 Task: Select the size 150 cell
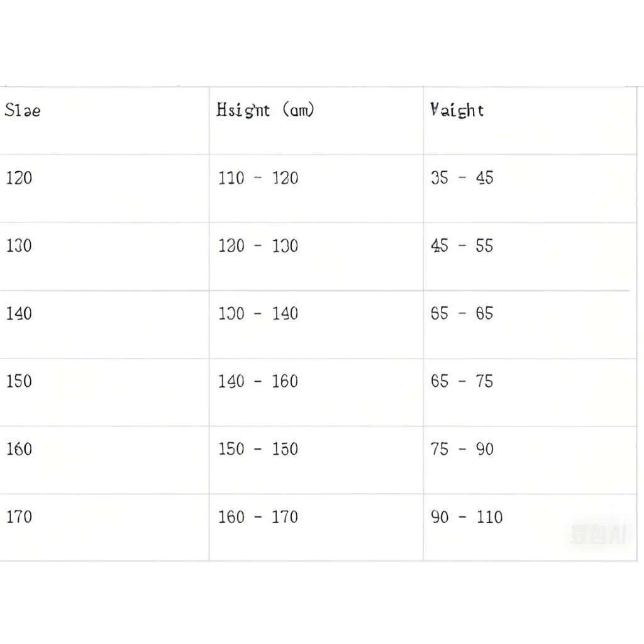tap(104, 392)
